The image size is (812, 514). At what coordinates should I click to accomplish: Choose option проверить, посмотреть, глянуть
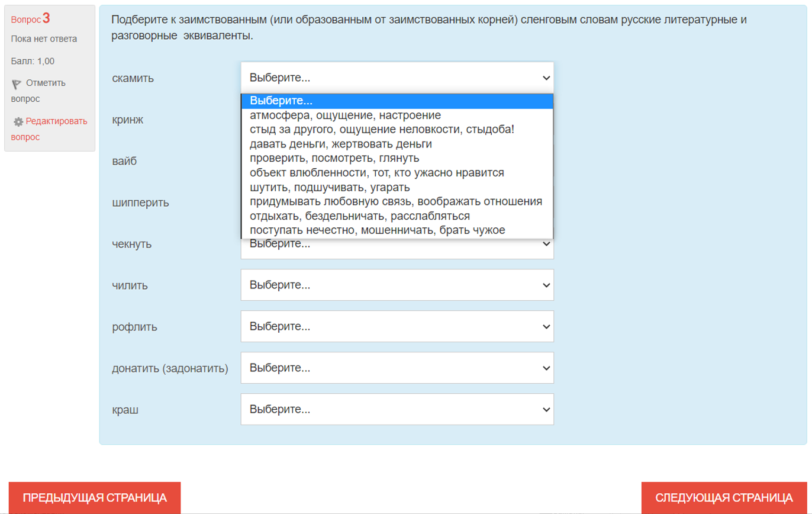397,158
